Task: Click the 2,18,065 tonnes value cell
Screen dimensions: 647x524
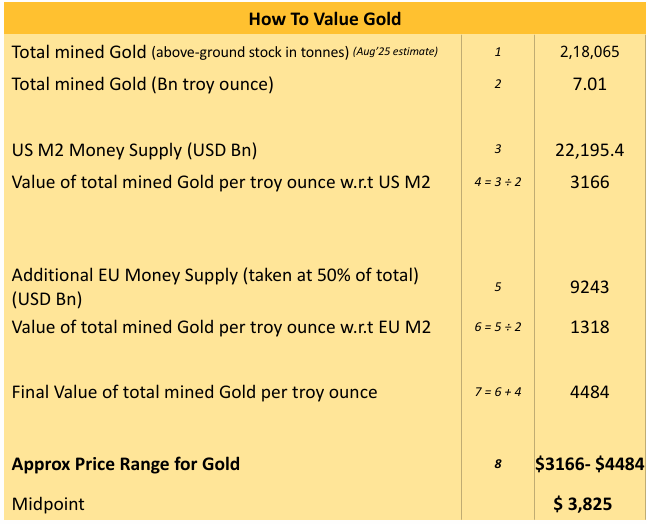Action: pos(589,52)
